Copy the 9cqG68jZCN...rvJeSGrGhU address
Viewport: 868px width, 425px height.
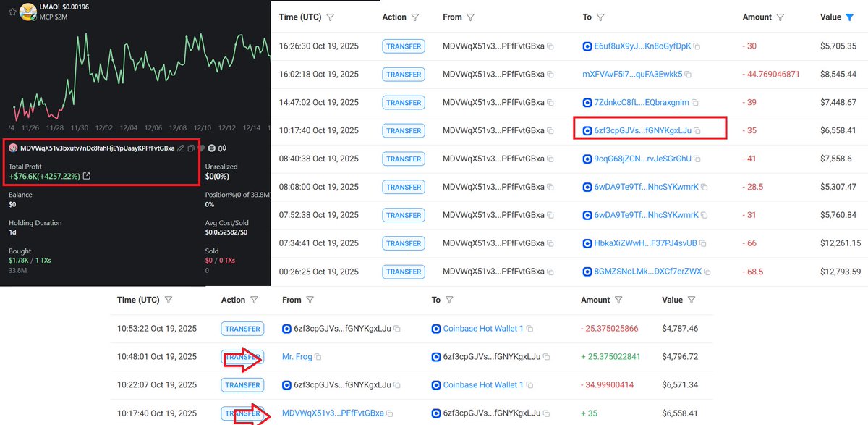click(697, 159)
